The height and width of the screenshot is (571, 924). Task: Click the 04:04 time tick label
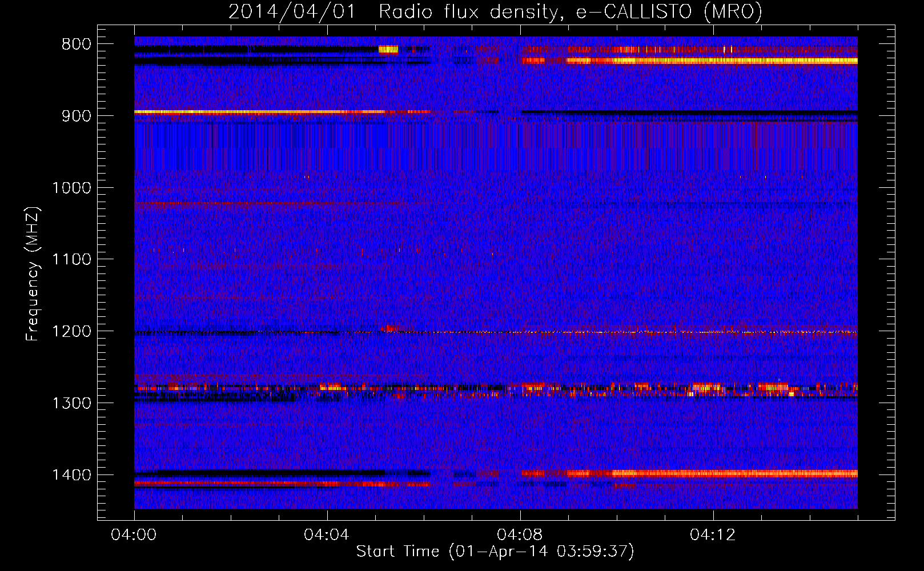click(327, 535)
